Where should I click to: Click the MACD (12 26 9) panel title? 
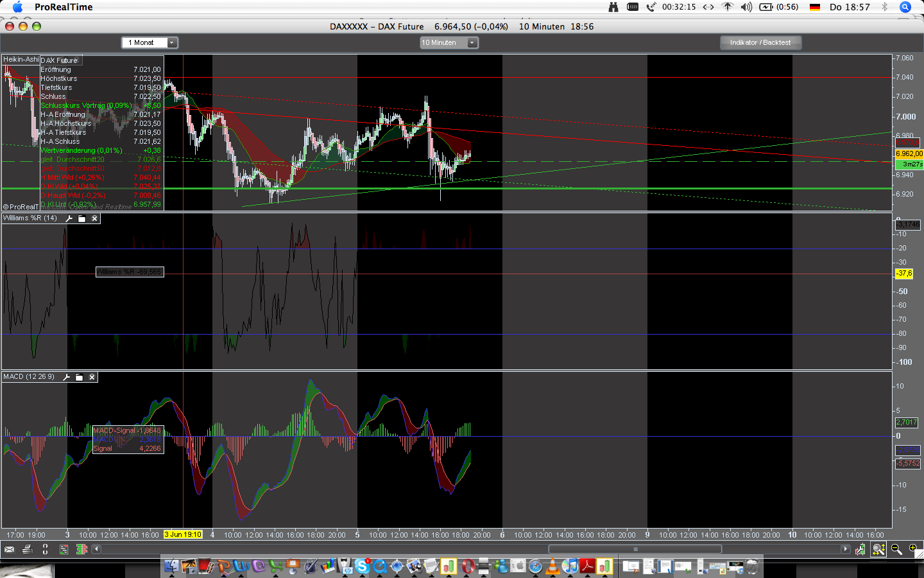coord(29,377)
